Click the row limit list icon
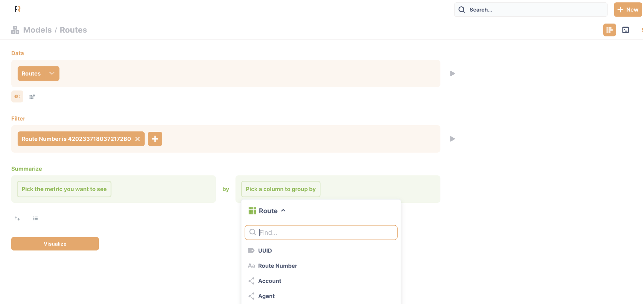Image resolution: width=644 pixels, height=304 pixels. (35, 218)
